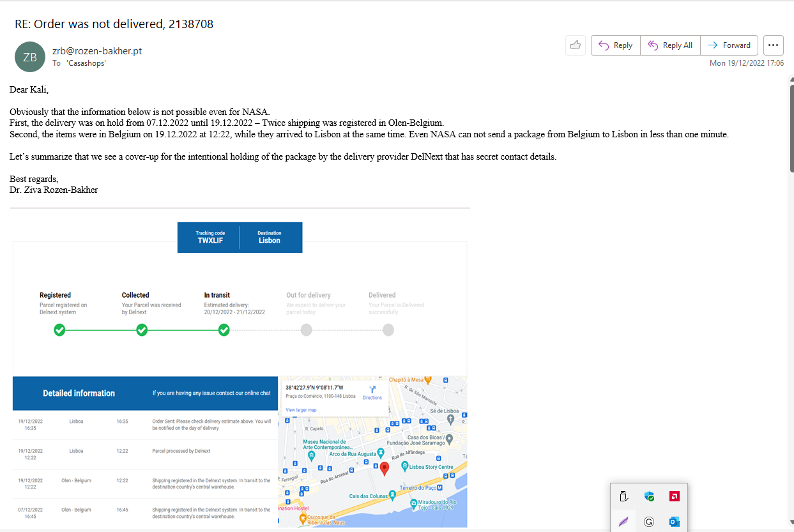Click the Dear Kali greeting line

coord(29,89)
